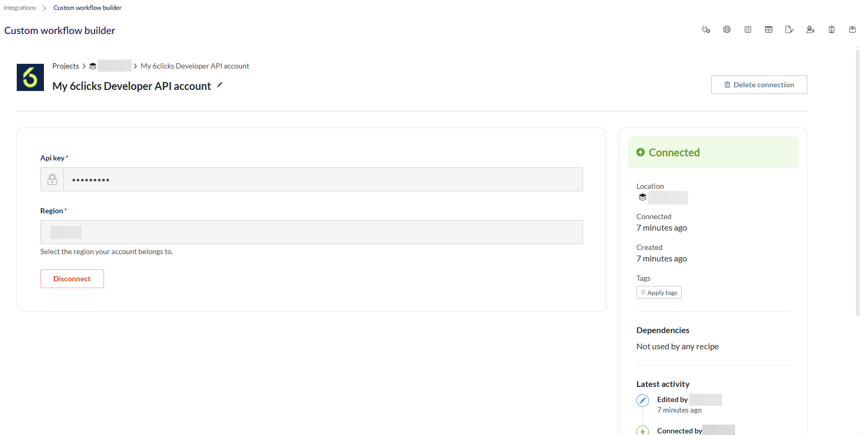
Task: Click the Delete connection button
Action: point(759,85)
